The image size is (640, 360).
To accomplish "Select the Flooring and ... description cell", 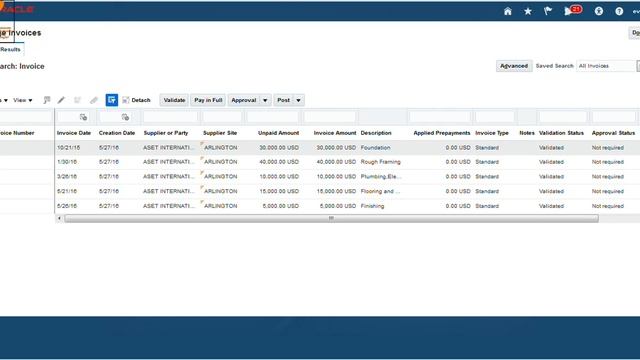I will pos(380,191).
